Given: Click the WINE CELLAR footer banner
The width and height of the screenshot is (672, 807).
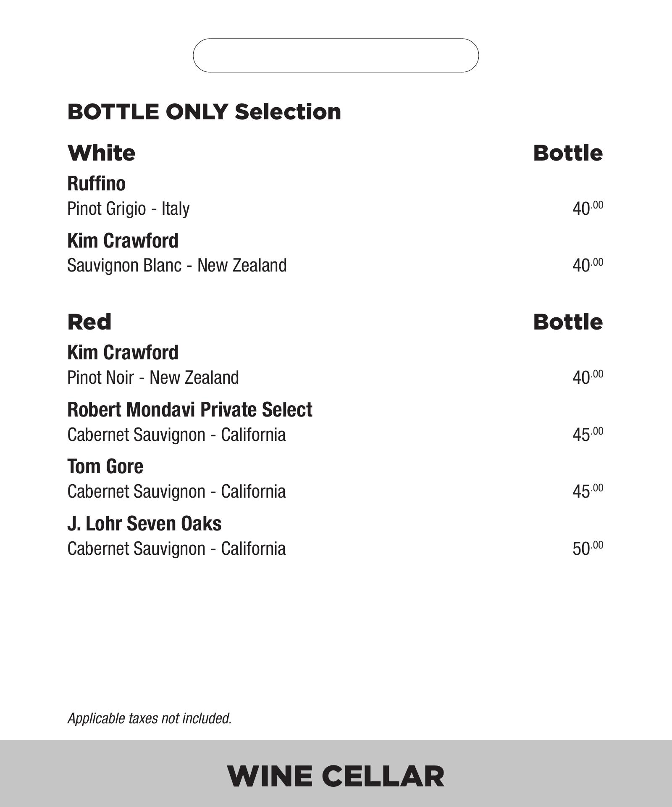Looking at the screenshot, I should (x=336, y=776).
